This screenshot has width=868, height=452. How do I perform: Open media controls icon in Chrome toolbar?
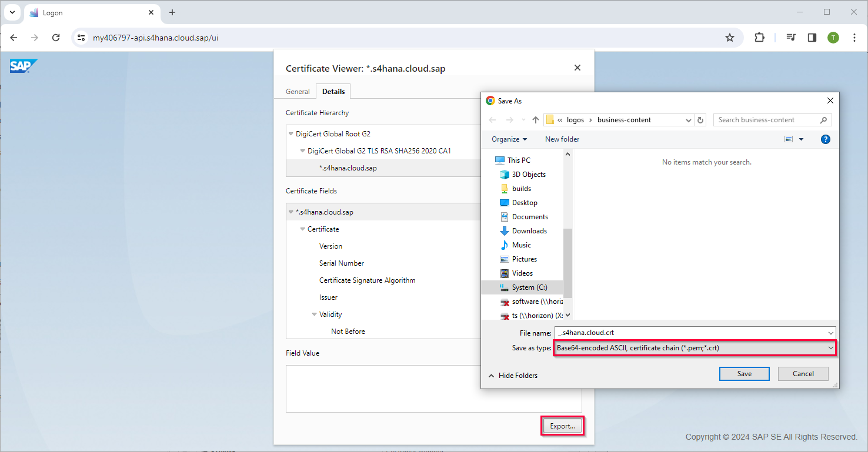point(791,38)
